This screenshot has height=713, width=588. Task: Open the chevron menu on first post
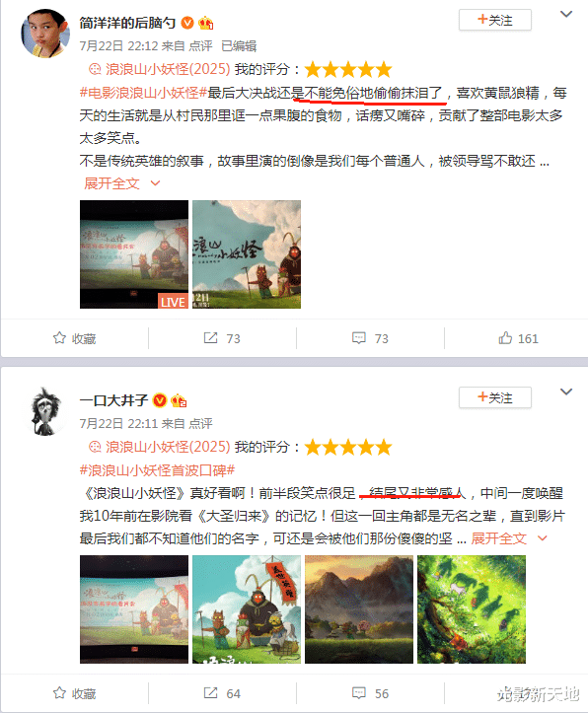point(566,14)
